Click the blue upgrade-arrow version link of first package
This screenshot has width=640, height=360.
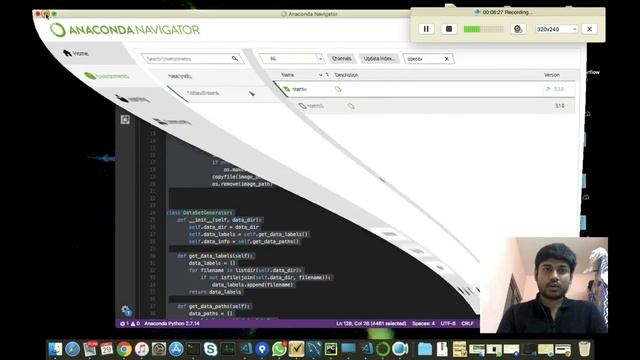[x=555, y=89]
